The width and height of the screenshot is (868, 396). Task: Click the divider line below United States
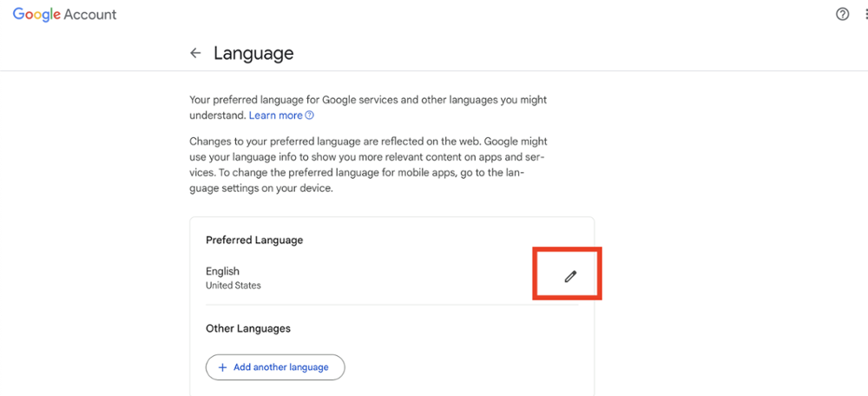pyautogui.click(x=392, y=305)
